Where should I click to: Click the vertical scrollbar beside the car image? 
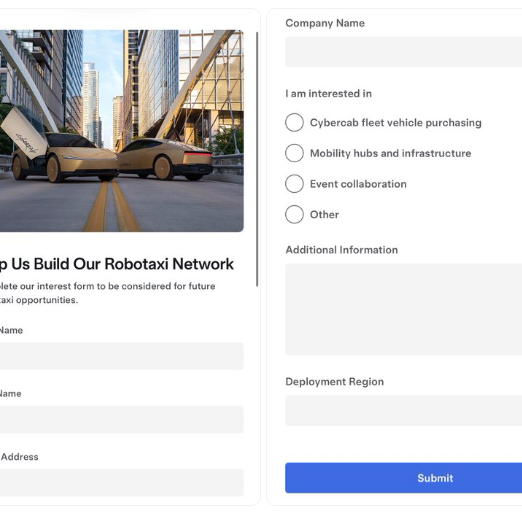pos(257,159)
